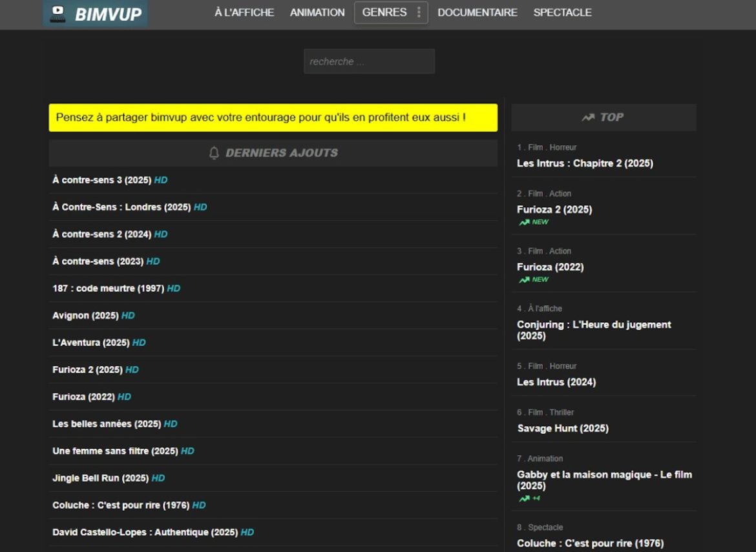Click HD tag beside À contre-sens 3
Viewport: 756px width, 552px height.
161,180
